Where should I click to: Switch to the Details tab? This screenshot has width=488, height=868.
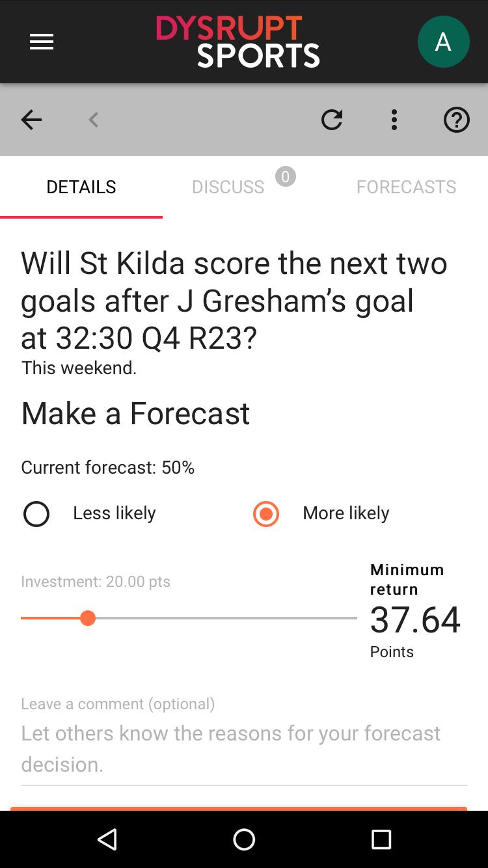[x=81, y=187]
